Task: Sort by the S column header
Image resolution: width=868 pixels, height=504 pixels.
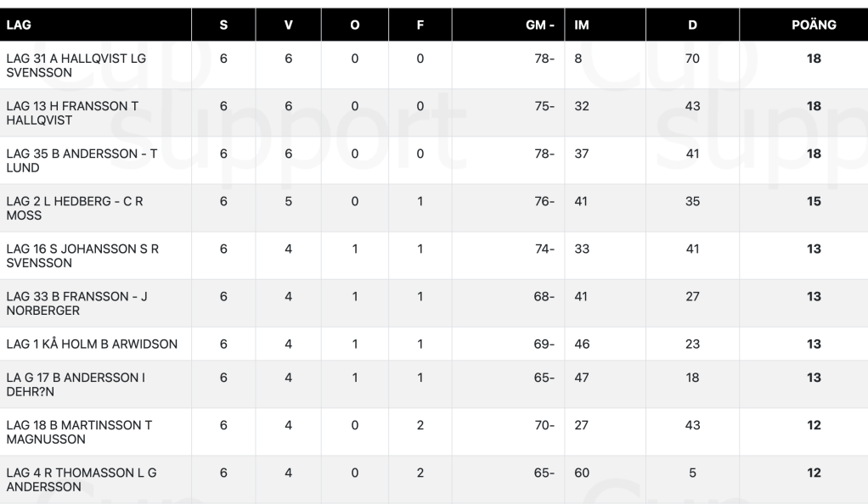Action: click(x=223, y=25)
